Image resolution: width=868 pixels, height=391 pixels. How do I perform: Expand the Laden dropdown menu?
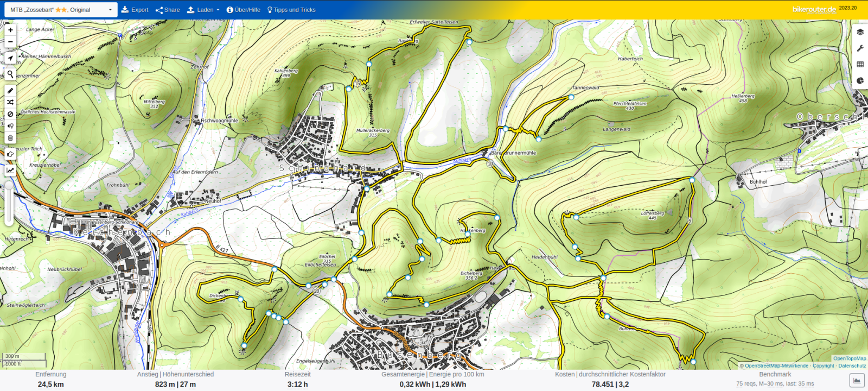click(203, 10)
